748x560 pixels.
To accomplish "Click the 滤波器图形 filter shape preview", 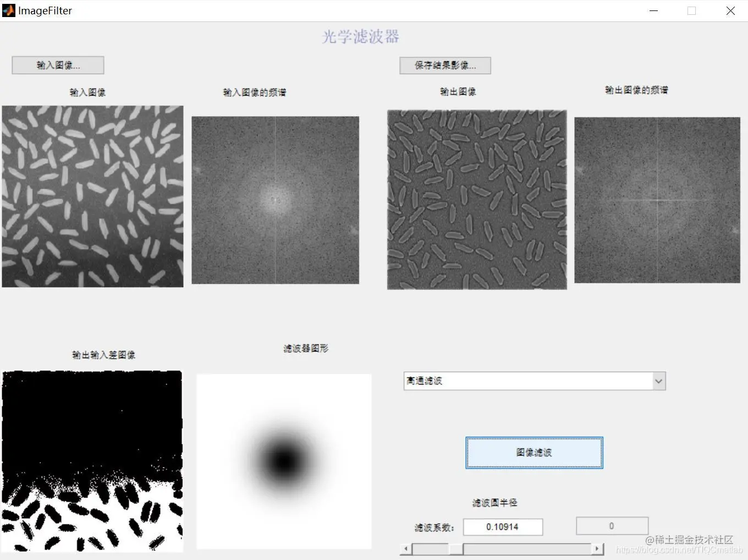I will tap(283, 461).
